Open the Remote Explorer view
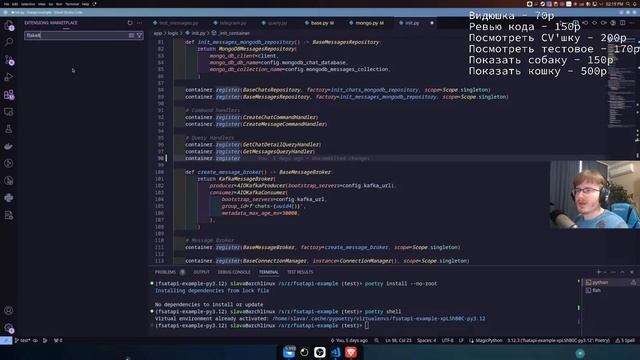The width and height of the screenshot is (640, 360). pyautogui.click(x=9, y=112)
